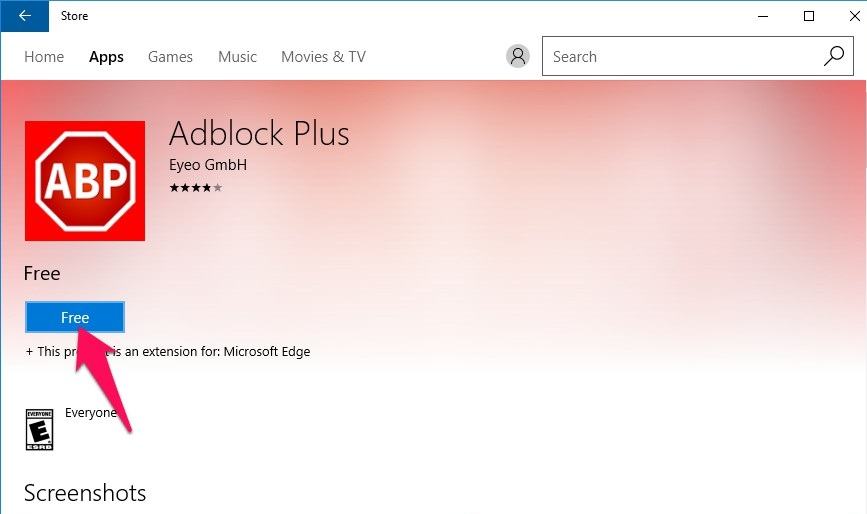Click the Screenshots section heading
The width and height of the screenshot is (867, 514).
click(85, 493)
